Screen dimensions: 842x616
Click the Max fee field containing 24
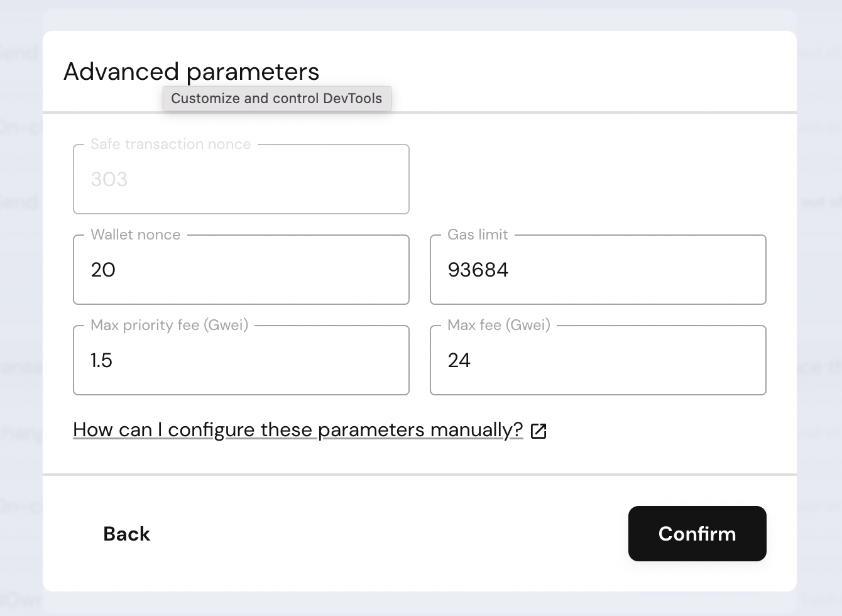click(x=598, y=360)
